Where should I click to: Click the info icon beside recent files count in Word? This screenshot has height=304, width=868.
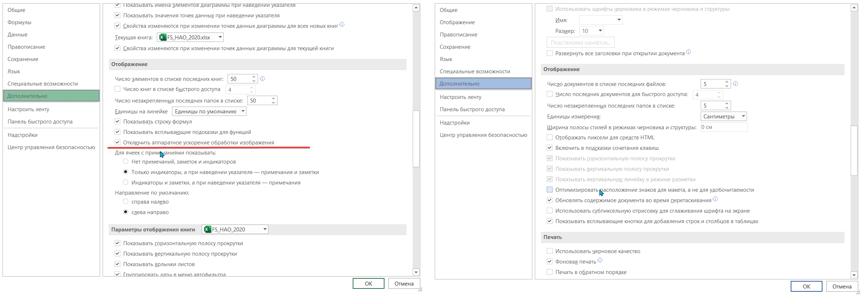tap(735, 83)
